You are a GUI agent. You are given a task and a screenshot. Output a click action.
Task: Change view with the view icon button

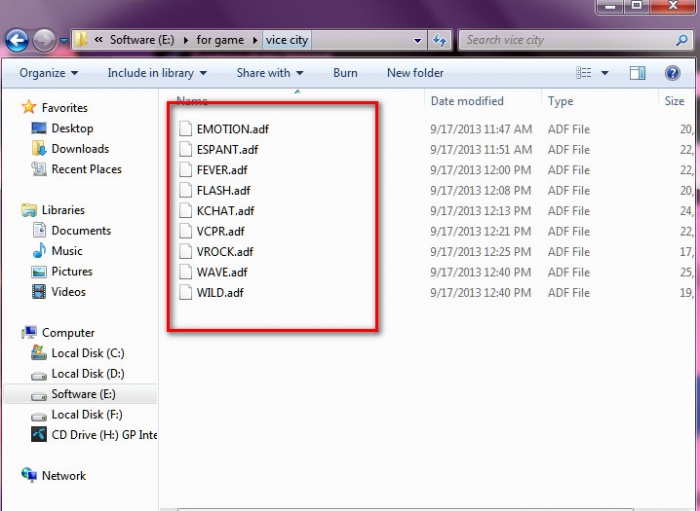(x=583, y=73)
